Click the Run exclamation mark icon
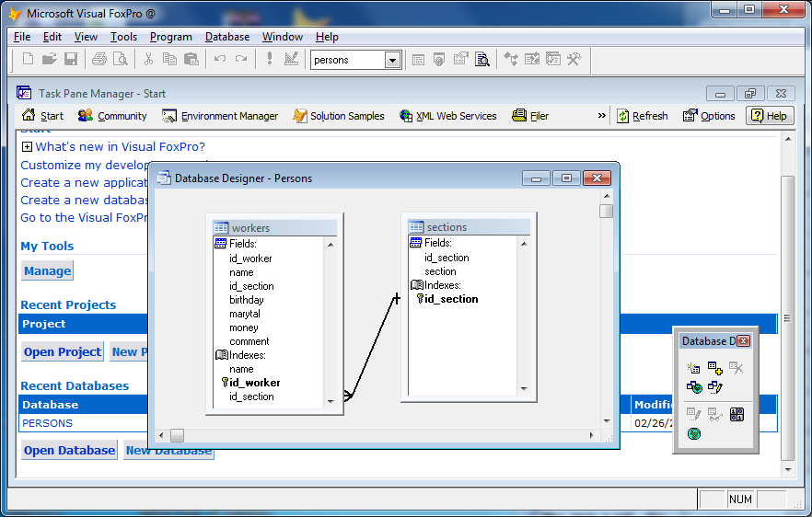This screenshot has width=812, height=517. (x=269, y=59)
